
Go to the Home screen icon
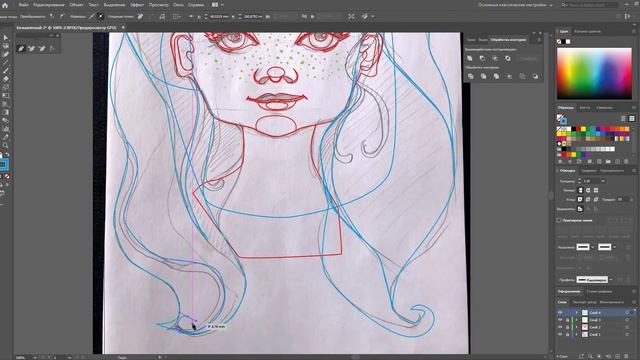coord(5,5)
